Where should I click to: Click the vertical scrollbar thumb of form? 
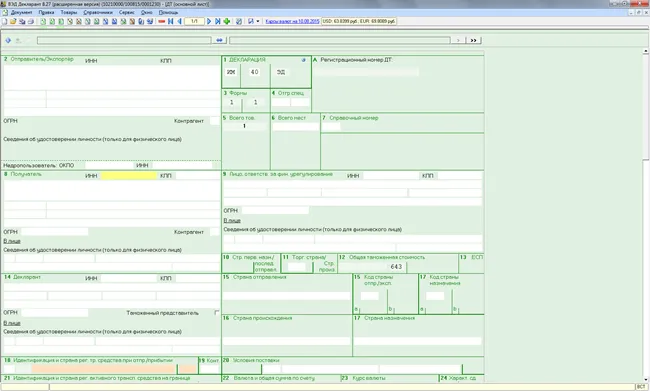pos(645,106)
